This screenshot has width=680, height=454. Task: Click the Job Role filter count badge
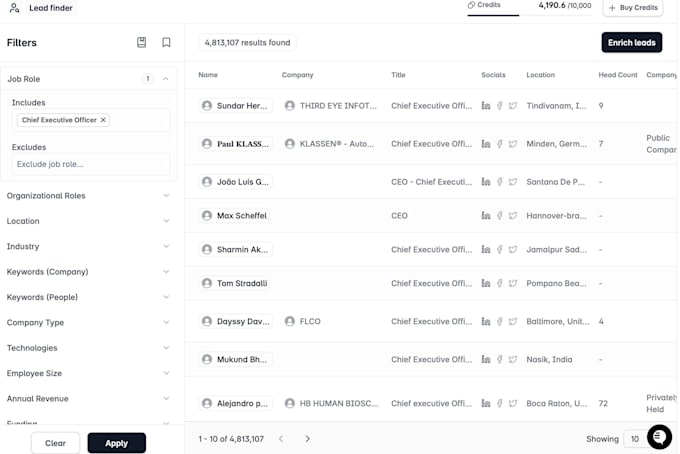[x=147, y=79]
